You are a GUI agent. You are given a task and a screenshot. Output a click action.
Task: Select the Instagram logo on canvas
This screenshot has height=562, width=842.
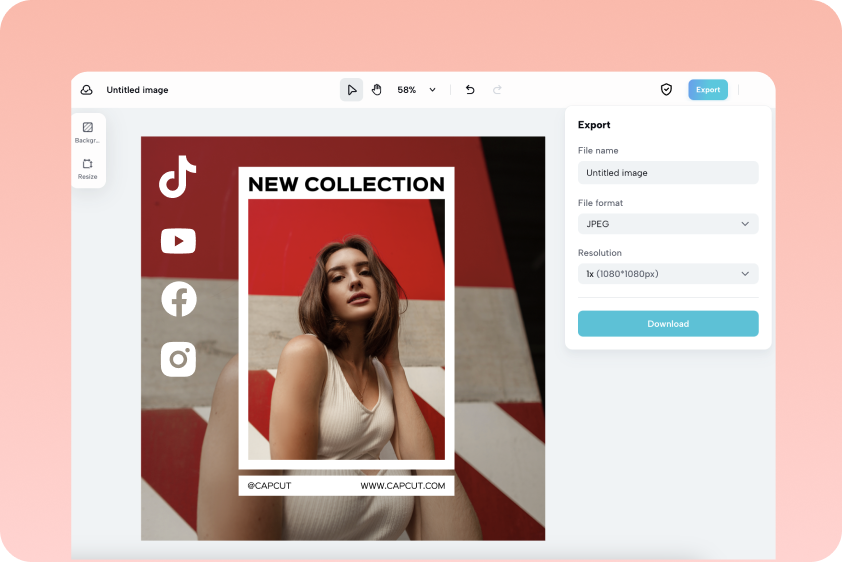(x=178, y=359)
